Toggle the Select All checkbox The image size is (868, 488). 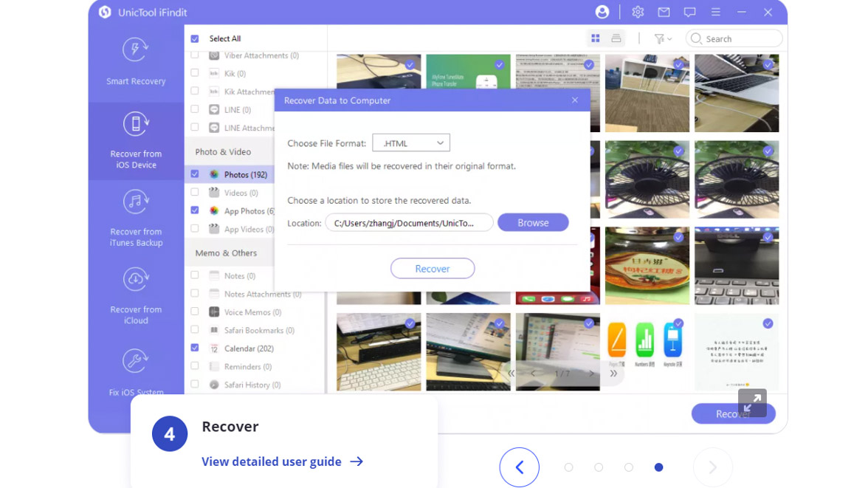tap(195, 39)
